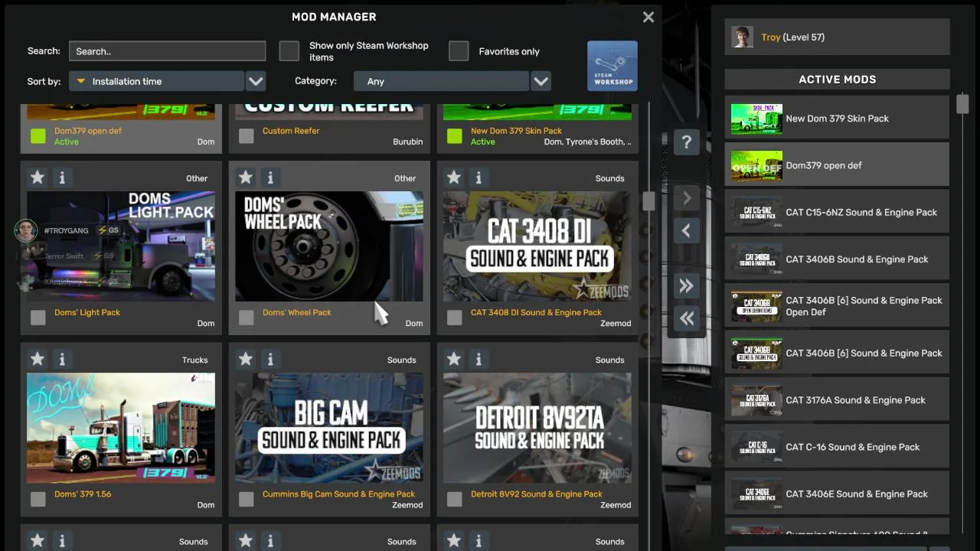Uncheck Dom379 open def active box
The height and width of the screenshot is (551, 980).
(38, 136)
